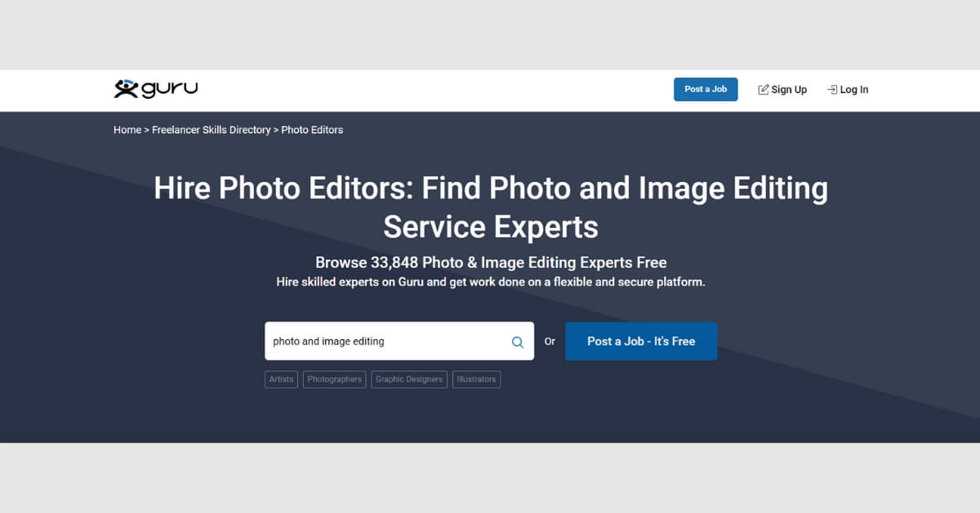Screen dimensions: 980x513
Task: Click the search magnifier icon
Action: point(517,341)
